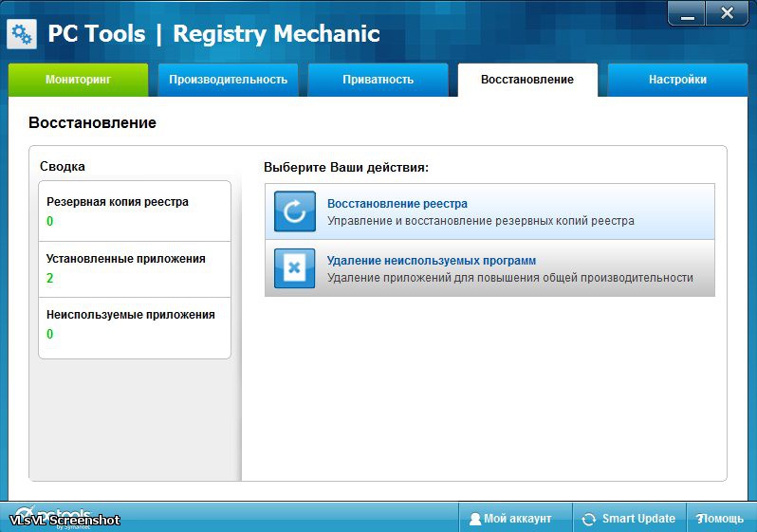Click the question mark icon beside Помощь
Image resolution: width=757 pixels, height=532 pixels.
(x=700, y=520)
